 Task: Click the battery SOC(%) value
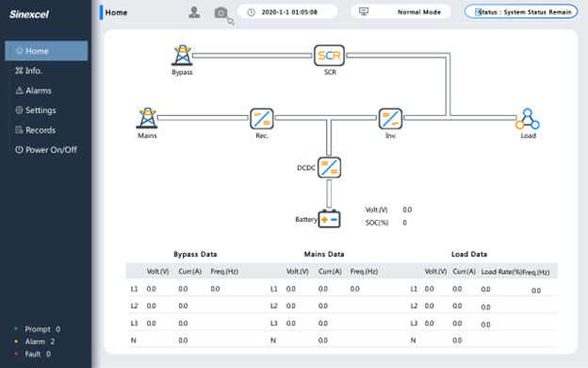click(x=404, y=223)
